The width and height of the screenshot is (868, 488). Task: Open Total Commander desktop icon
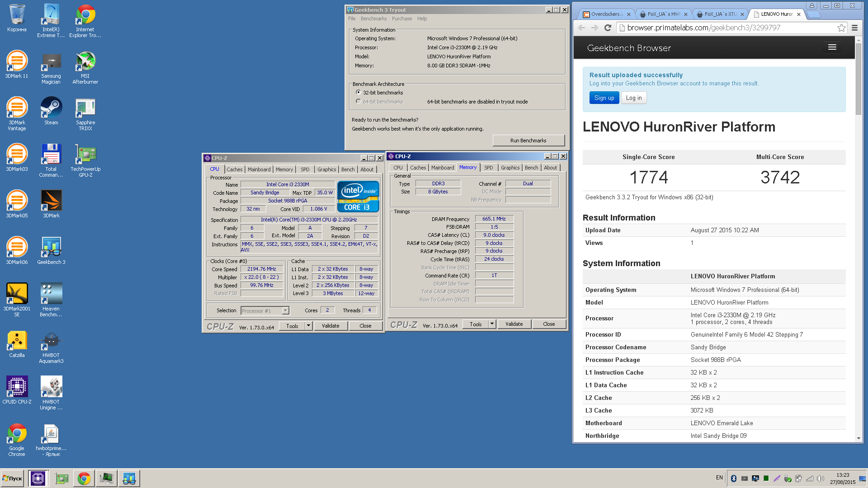tap(51, 160)
